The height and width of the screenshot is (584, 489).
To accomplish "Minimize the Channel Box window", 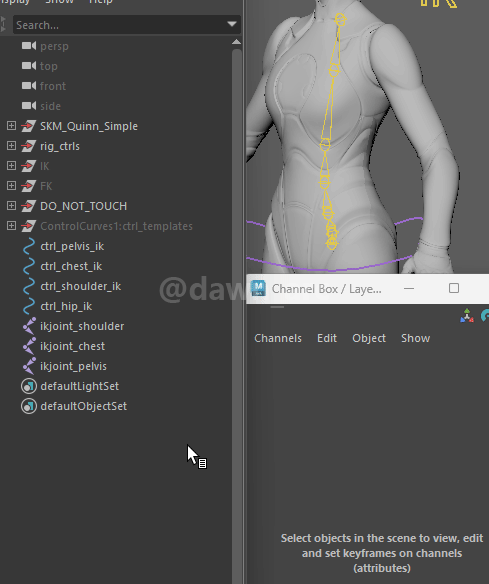I will (409, 289).
